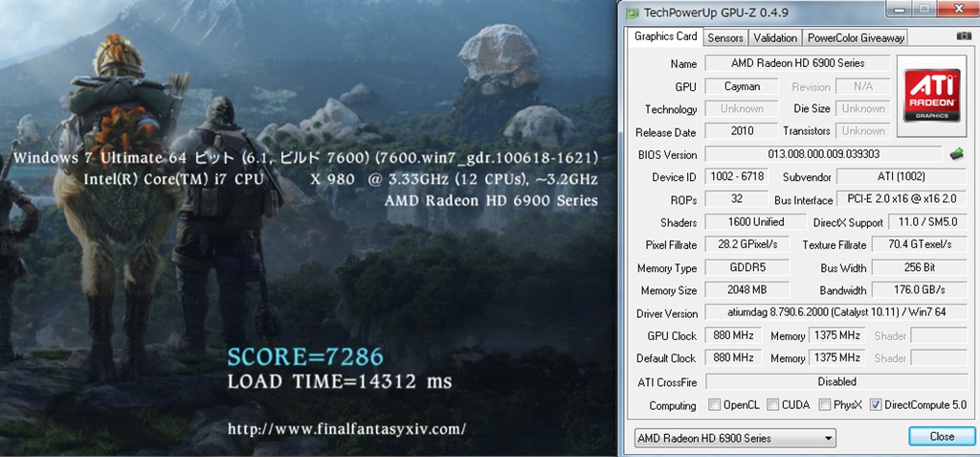Click the Memory Type field GDDR5
980x457 pixels.
pyautogui.click(x=746, y=267)
